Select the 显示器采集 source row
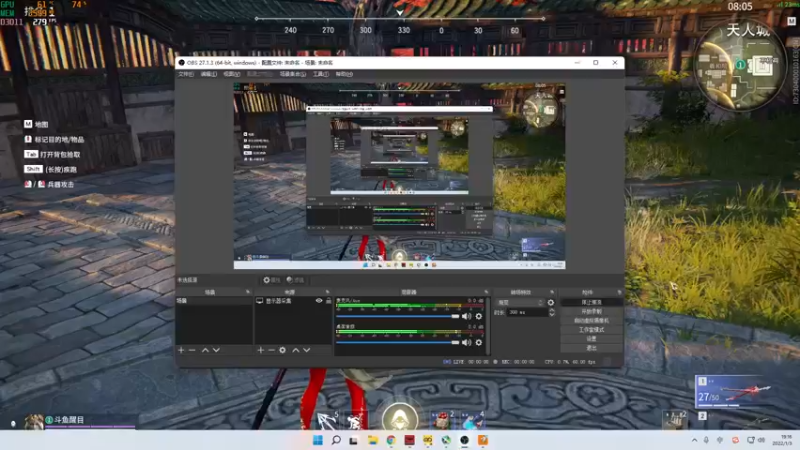The image size is (800, 450). (x=293, y=301)
